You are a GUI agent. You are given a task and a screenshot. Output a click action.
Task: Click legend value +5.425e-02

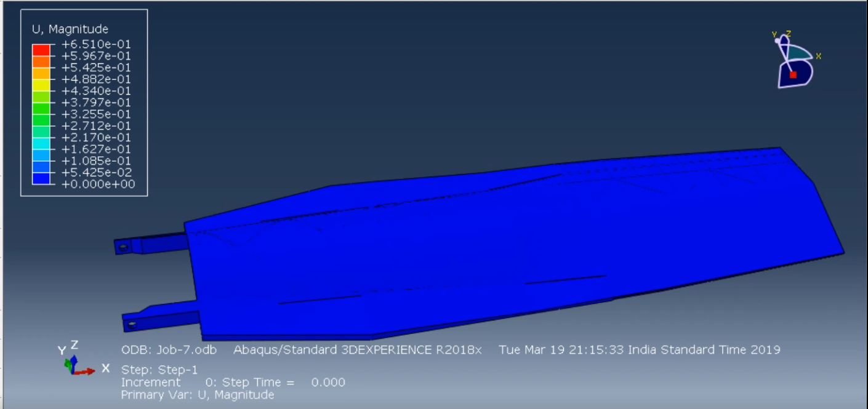[x=96, y=173]
